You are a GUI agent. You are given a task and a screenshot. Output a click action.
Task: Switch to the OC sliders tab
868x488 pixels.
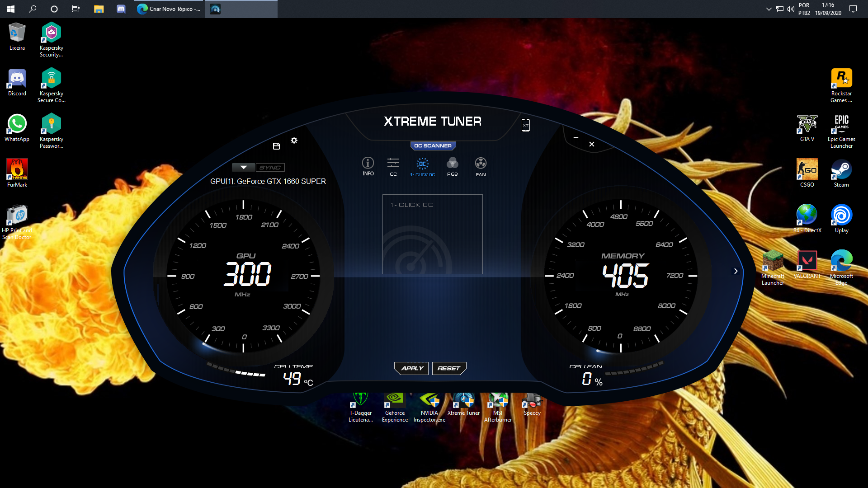[x=393, y=167]
